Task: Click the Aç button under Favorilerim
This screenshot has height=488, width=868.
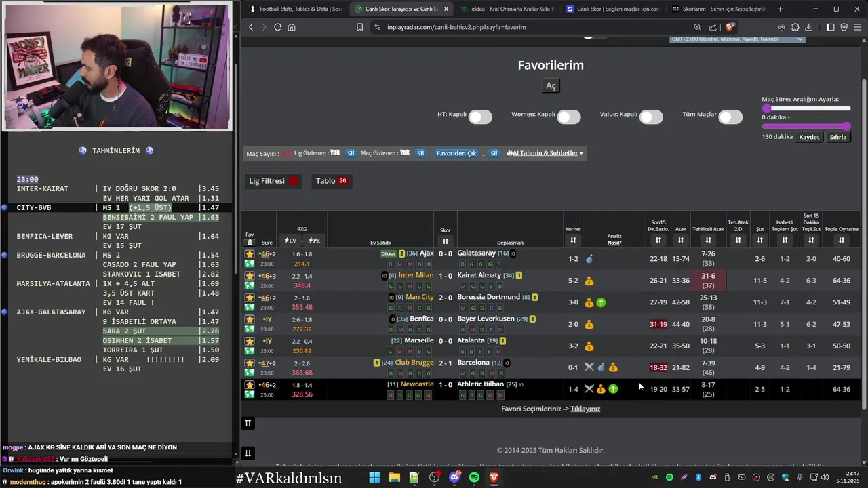Action: (x=551, y=86)
